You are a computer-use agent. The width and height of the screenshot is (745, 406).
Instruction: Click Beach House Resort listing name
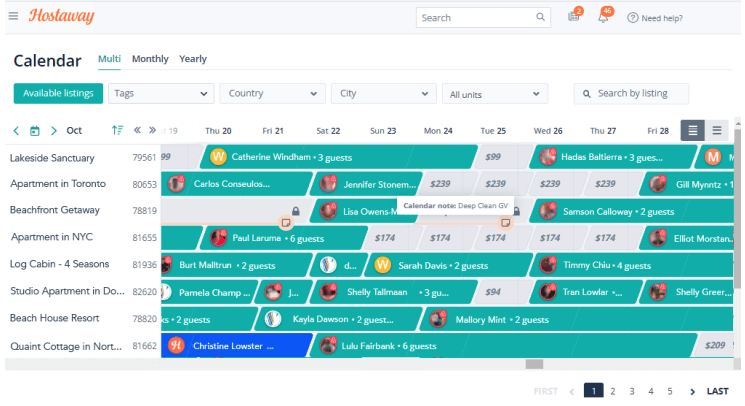pyautogui.click(x=55, y=318)
